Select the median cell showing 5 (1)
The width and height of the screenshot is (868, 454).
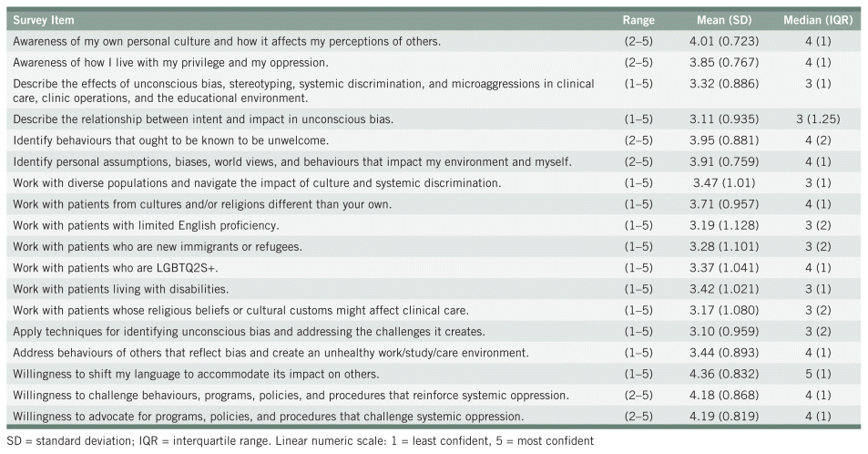click(x=816, y=375)
